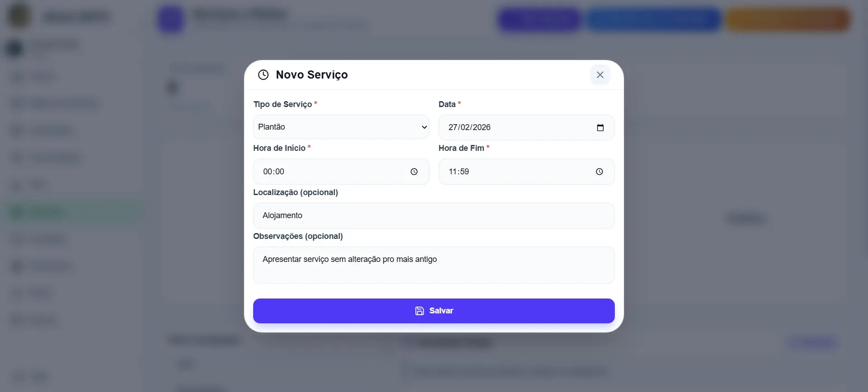Select the day segment 27 in Data
Image resolution: width=868 pixels, height=392 pixels.
(x=453, y=127)
